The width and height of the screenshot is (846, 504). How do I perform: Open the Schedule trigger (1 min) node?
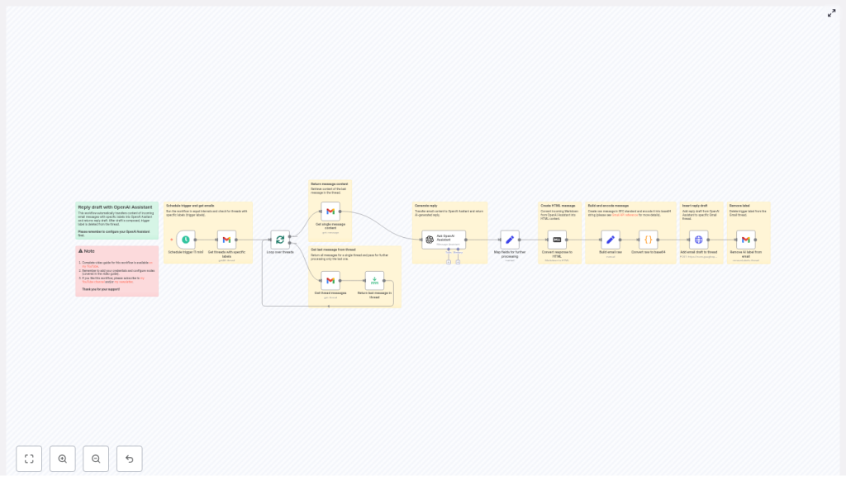[185, 240]
